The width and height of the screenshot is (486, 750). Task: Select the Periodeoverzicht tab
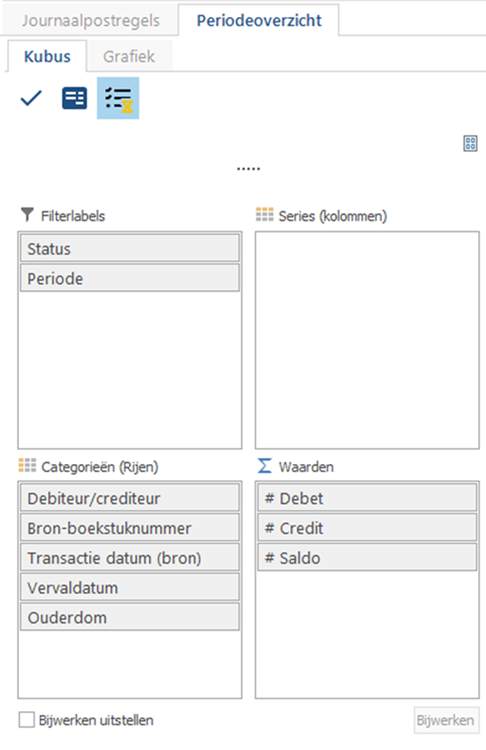[259, 20]
